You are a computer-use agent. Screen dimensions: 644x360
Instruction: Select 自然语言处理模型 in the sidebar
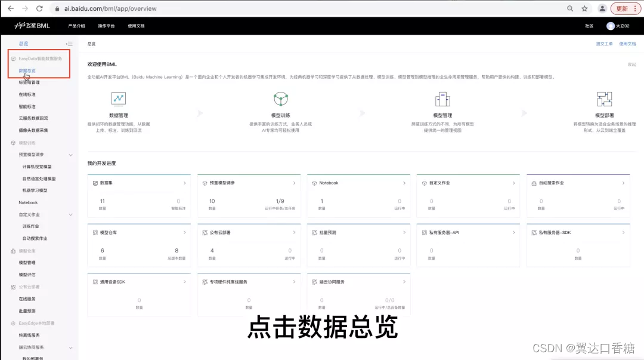pos(39,179)
